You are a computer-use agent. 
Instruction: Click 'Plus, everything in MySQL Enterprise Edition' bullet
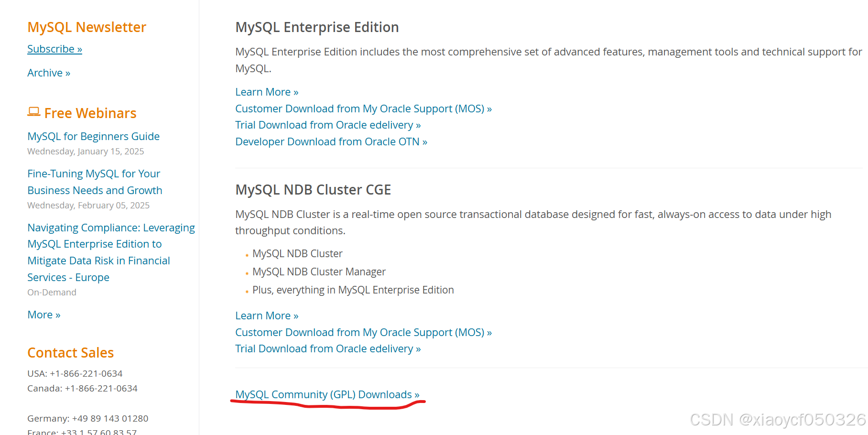pyautogui.click(x=353, y=290)
